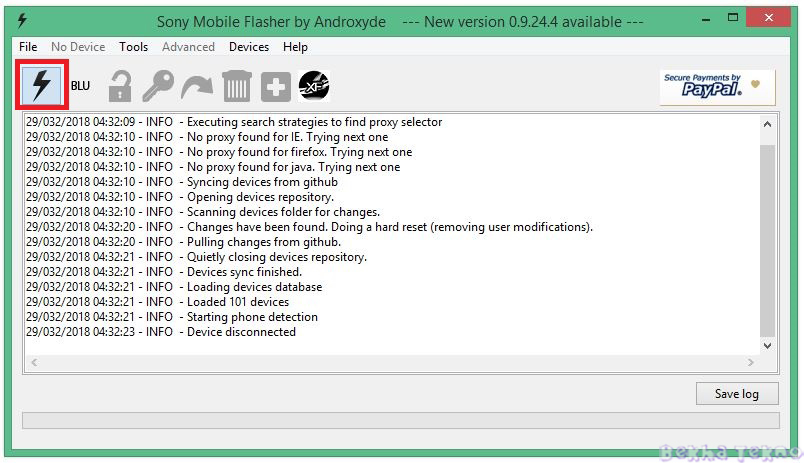Click log line 'Changes have been found. Doing a hard reset'
This screenshot has height=463, width=804.
pyautogui.click(x=309, y=227)
